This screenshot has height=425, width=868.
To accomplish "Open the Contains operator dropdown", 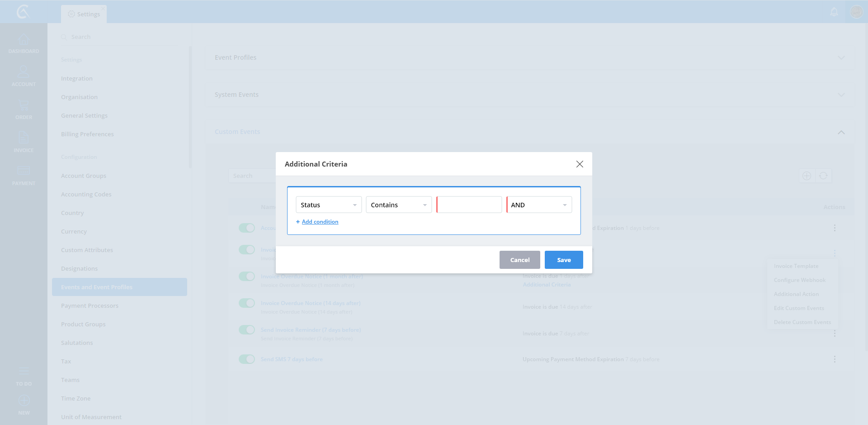I will pos(399,205).
